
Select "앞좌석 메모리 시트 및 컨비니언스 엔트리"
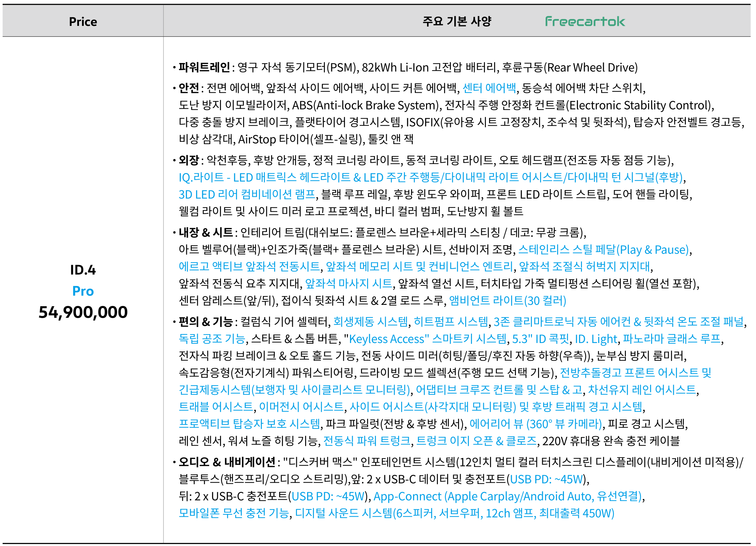point(419,266)
